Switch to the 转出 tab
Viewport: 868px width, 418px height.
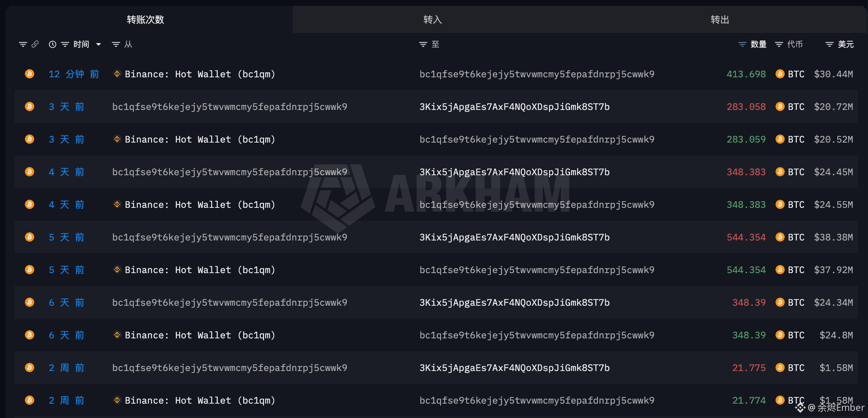[720, 19]
